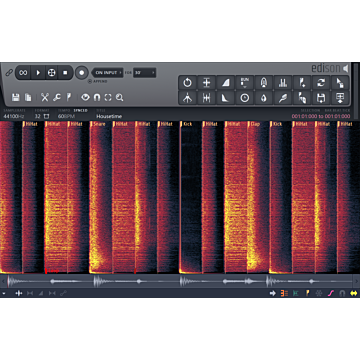Click the normalize tool button
This screenshot has width=360, height=360.
click(x=206, y=82)
